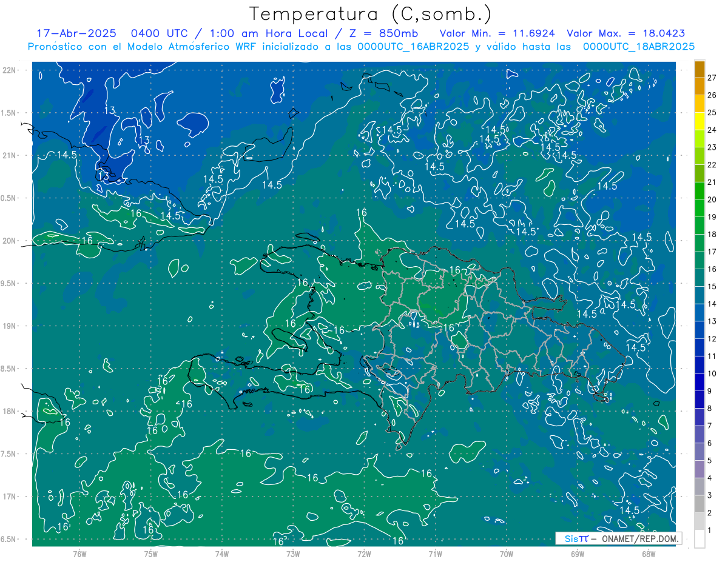The image size is (728, 562).
Task: Click the '17N' latitude axis label
Action: pos(10,497)
